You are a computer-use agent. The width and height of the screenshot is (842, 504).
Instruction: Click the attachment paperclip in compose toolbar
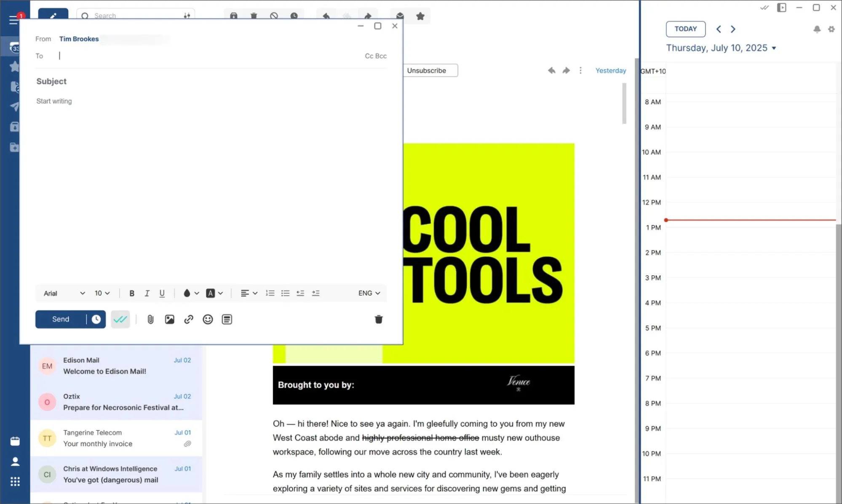[x=150, y=319]
